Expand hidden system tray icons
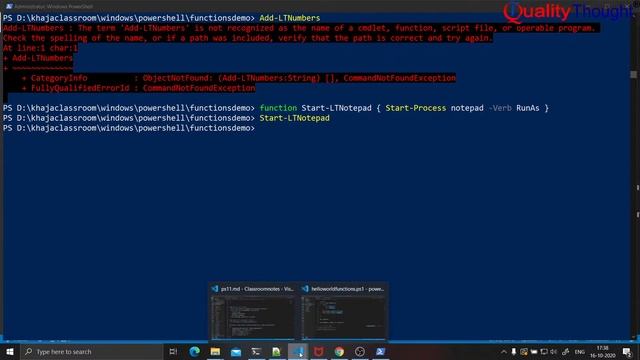The image size is (640, 360). [x=504, y=351]
